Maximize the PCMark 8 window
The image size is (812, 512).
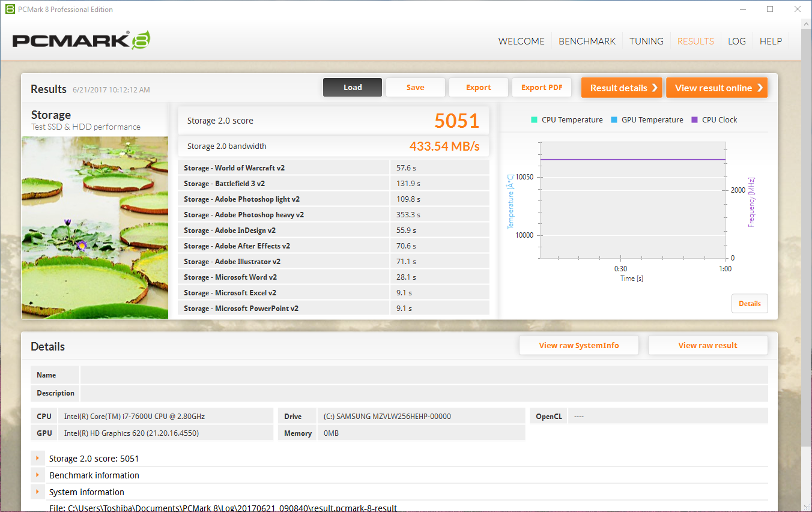pos(770,9)
